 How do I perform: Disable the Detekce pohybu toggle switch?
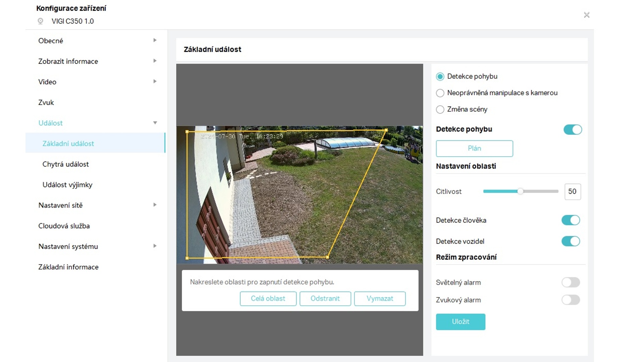click(x=573, y=129)
